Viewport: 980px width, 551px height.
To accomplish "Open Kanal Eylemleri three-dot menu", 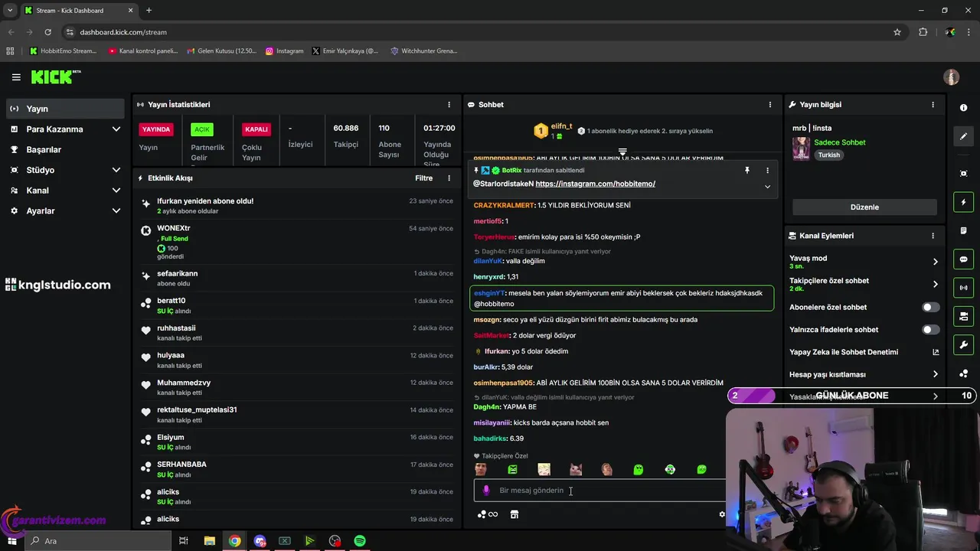I will pyautogui.click(x=933, y=236).
